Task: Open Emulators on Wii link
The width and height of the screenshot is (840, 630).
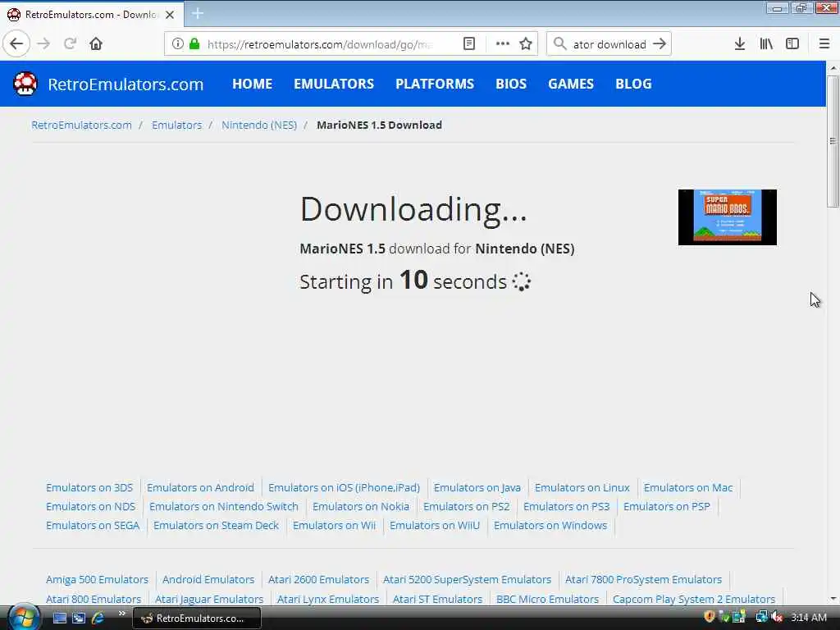Action: pyautogui.click(x=334, y=525)
